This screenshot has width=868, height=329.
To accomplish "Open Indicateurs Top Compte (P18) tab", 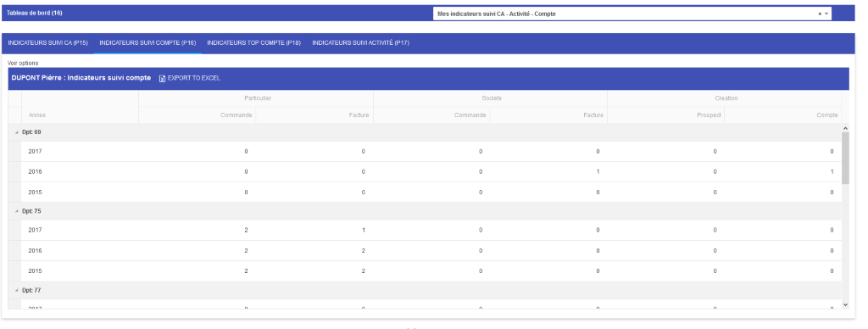I will tap(253, 42).
